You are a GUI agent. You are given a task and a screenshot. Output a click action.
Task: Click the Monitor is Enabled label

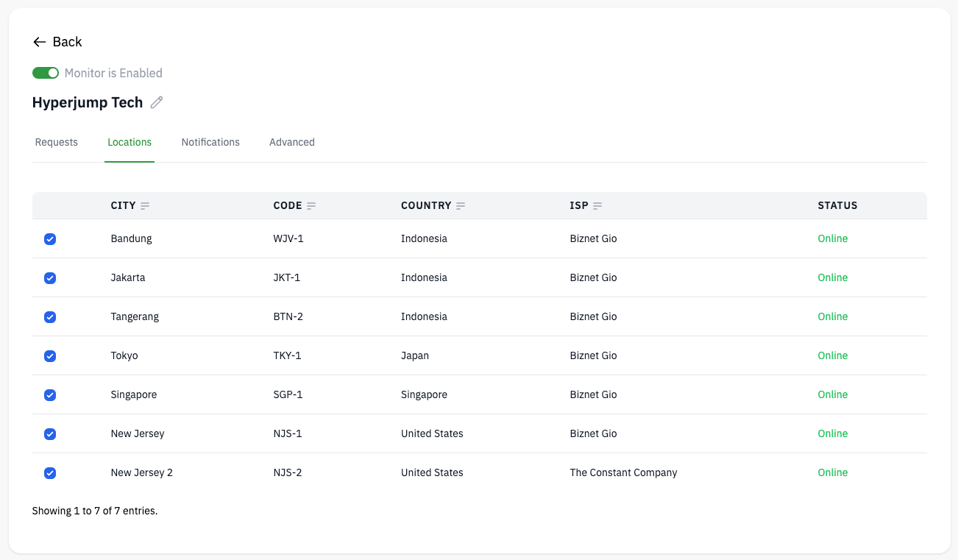113,73
